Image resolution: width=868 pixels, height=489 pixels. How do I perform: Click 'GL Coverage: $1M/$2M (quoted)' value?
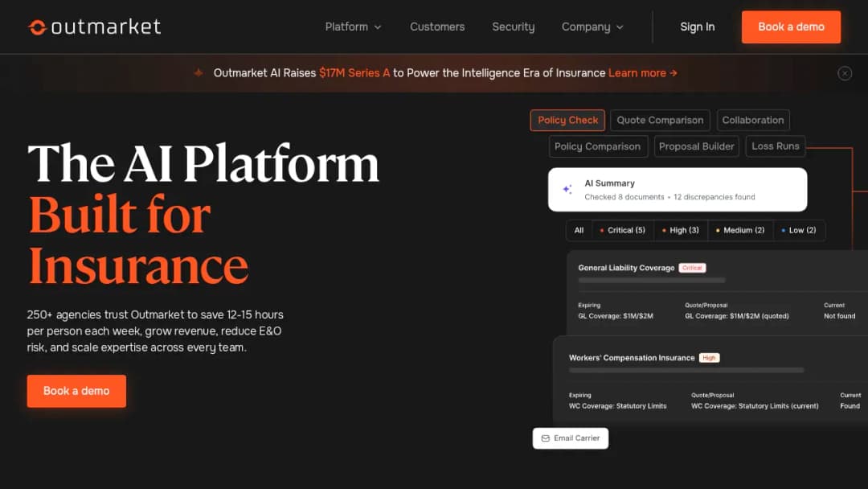pyautogui.click(x=737, y=316)
